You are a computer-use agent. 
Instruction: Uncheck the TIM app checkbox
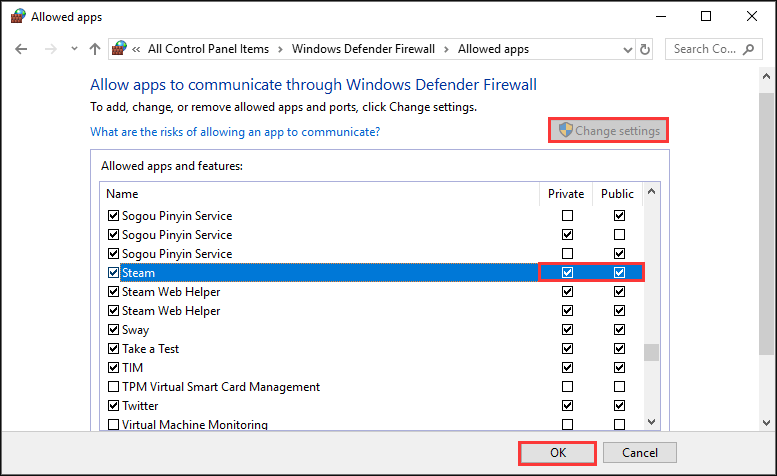(113, 368)
